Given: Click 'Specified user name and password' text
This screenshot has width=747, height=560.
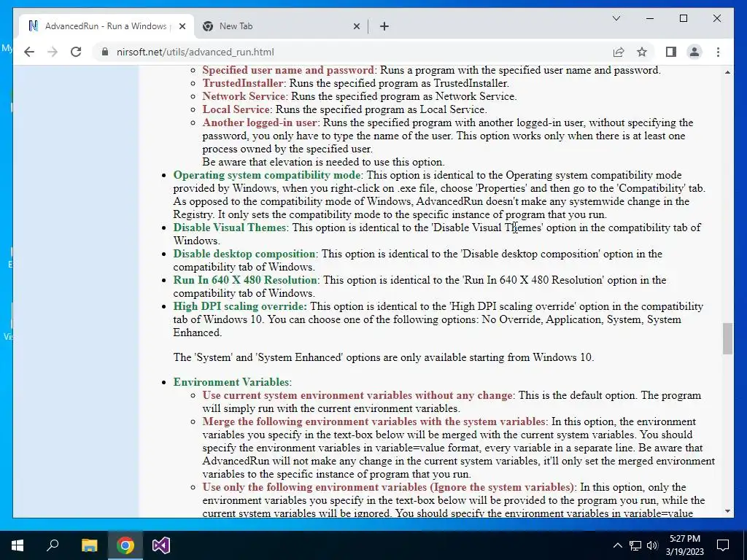Looking at the screenshot, I should pos(288,70).
